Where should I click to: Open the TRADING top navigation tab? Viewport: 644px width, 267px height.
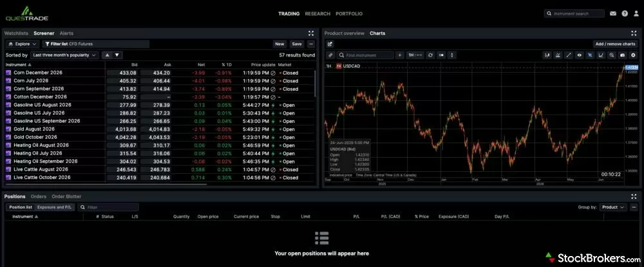click(289, 14)
